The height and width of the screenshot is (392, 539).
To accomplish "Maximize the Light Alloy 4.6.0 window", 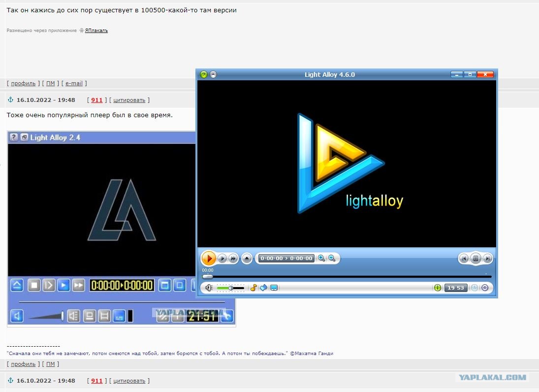I will pos(470,74).
